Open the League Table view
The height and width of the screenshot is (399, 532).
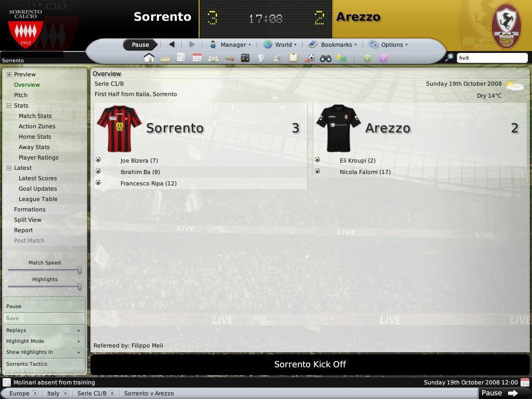pyautogui.click(x=37, y=199)
